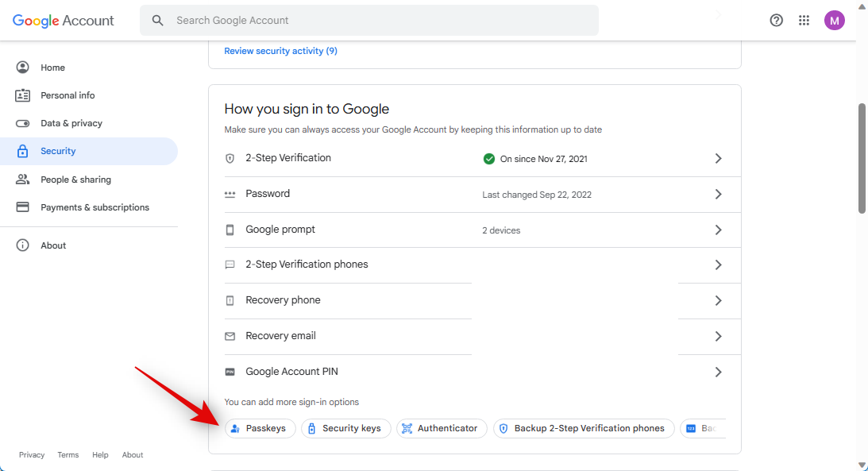Viewport: 868px width, 471px height.
Task: Click '2 devices' text
Action: click(501, 230)
